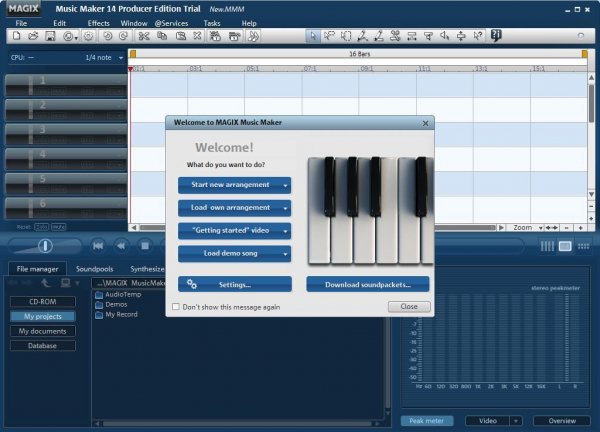Open the Video button dropdown arrow
Viewport: 600px width, 432px height.
(516, 421)
